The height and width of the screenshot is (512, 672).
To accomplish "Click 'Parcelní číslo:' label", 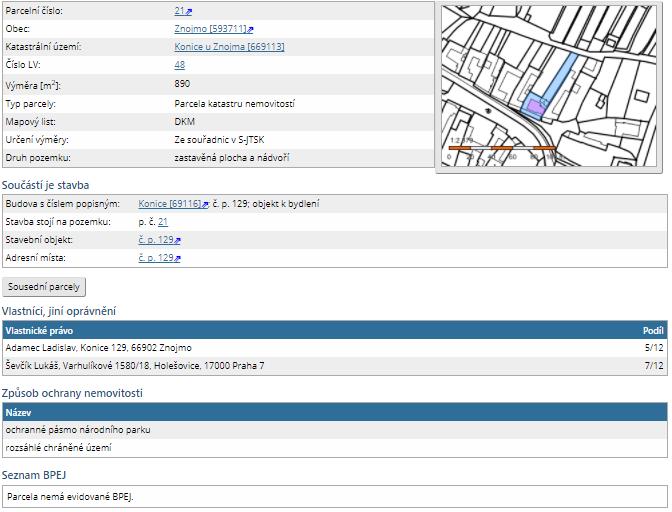I will tap(34, 11).
